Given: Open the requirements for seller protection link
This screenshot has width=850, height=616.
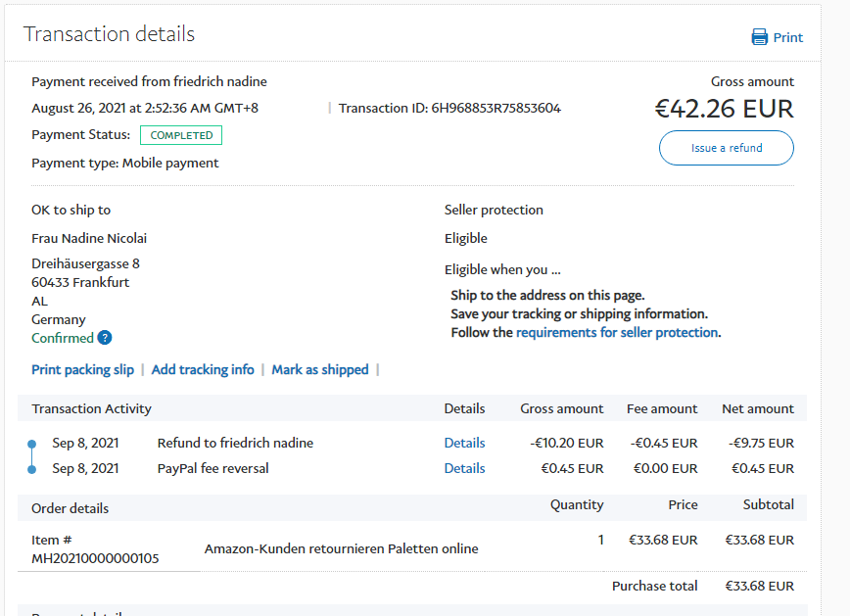Looking at the screenshot, I should 617,332.
